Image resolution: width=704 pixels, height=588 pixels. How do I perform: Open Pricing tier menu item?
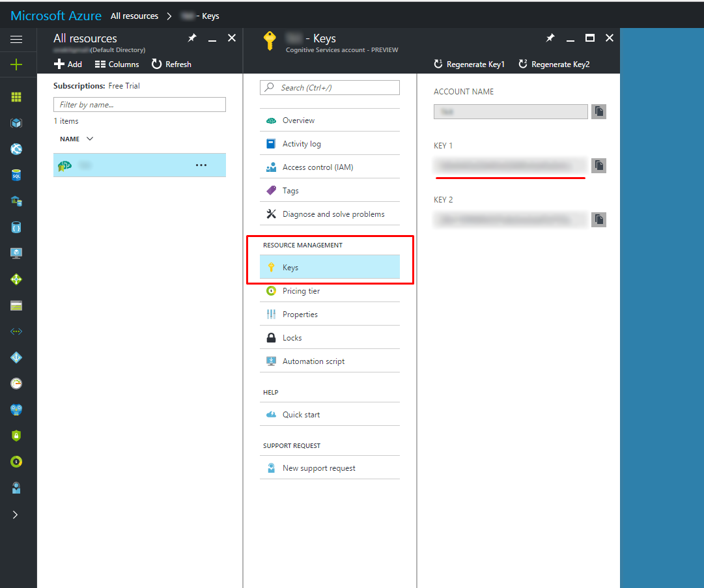tap(330, 291)
